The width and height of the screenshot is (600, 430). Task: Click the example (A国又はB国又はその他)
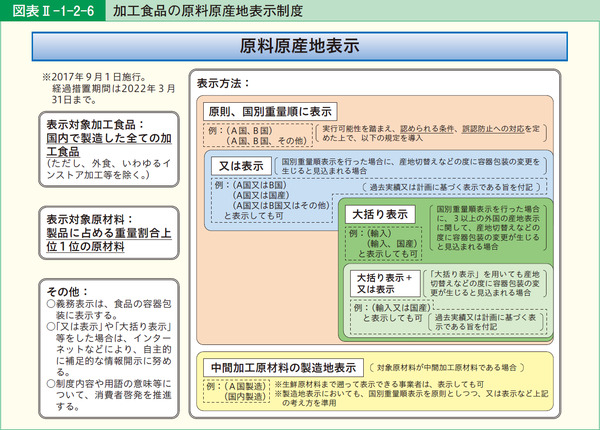pos(280,205)
